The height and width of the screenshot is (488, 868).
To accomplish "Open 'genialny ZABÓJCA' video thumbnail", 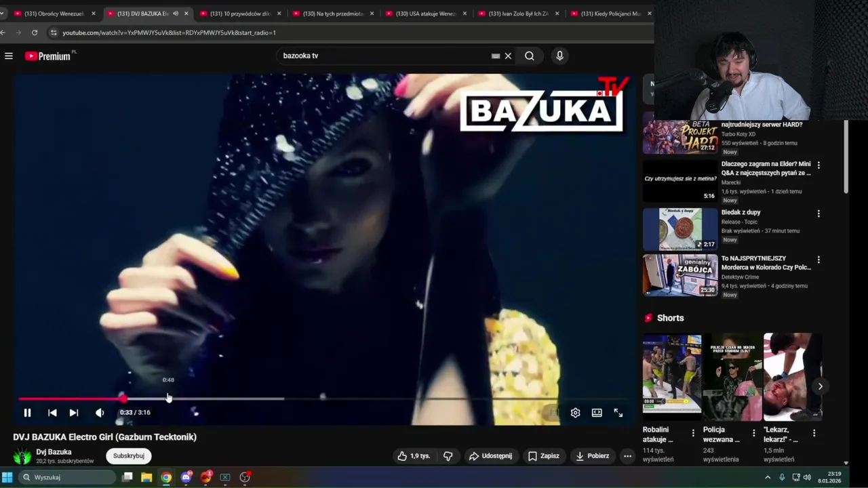I will pyautogui.click(x=679, y=275).
